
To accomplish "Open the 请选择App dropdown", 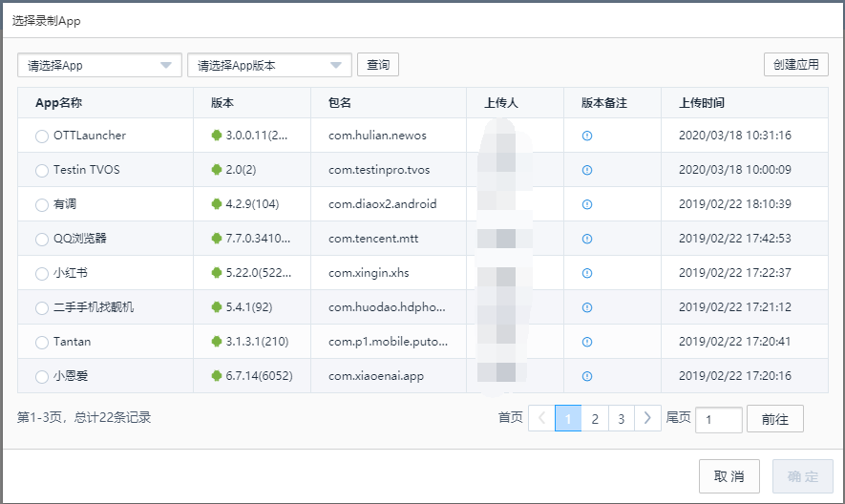I will [x=99, y=65].
